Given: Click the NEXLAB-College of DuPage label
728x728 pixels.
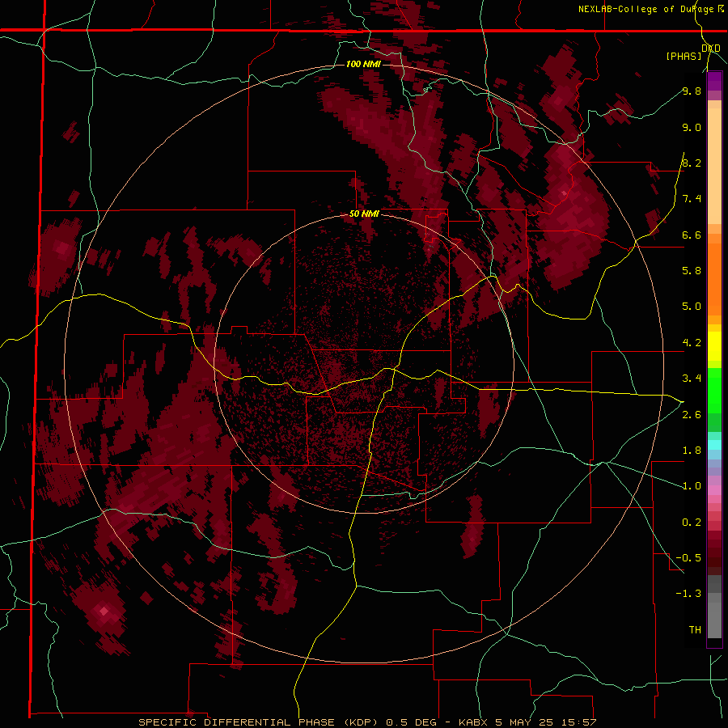Looking at the screenshot, I should 646,9.
